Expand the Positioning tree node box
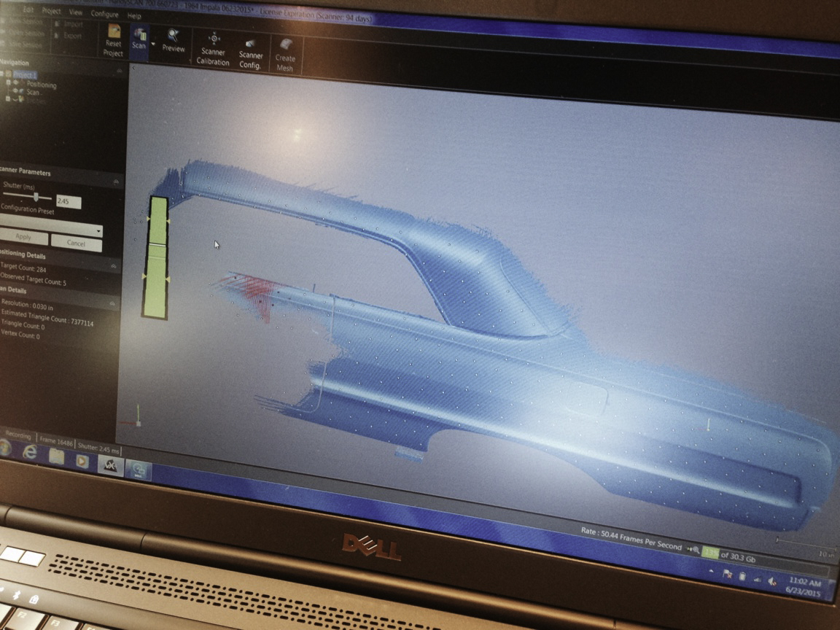Image resolution: width=840 pixels, height=630 pixels. coord(8,82)
